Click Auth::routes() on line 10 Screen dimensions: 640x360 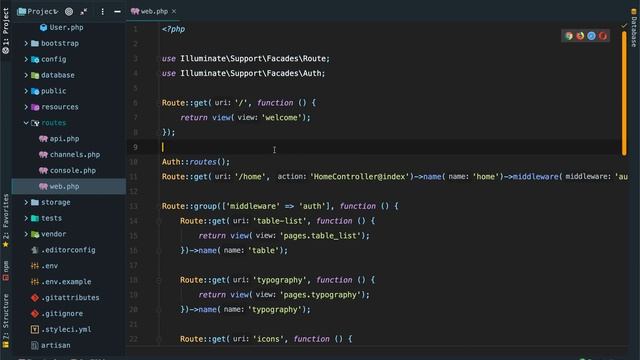pos(196,162)
